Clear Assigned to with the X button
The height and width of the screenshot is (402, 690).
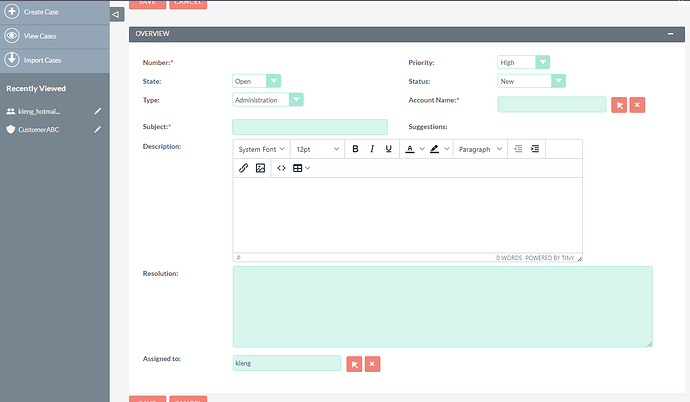372,364
